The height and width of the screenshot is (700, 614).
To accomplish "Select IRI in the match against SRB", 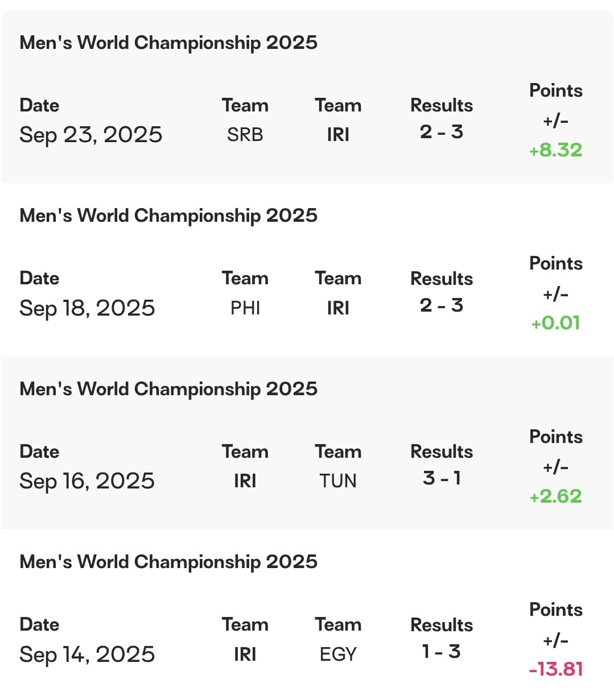I will click(x=338, y=135).
